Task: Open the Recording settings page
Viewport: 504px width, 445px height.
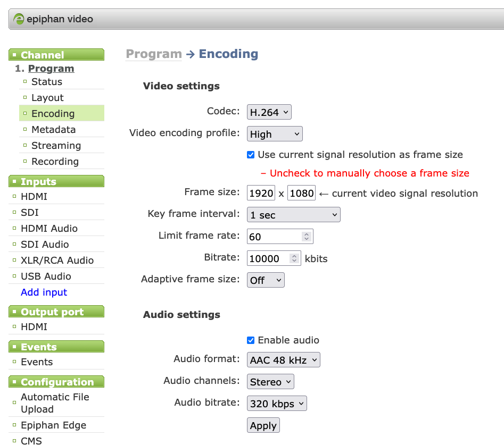Action: [55, 162]
